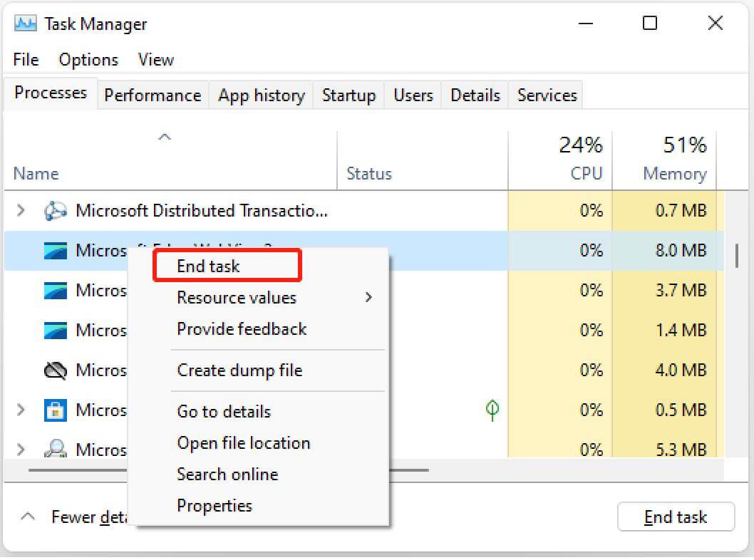
Task: Sort by the Memory column header
Action: pyautogui.click(x=664, y=160)
